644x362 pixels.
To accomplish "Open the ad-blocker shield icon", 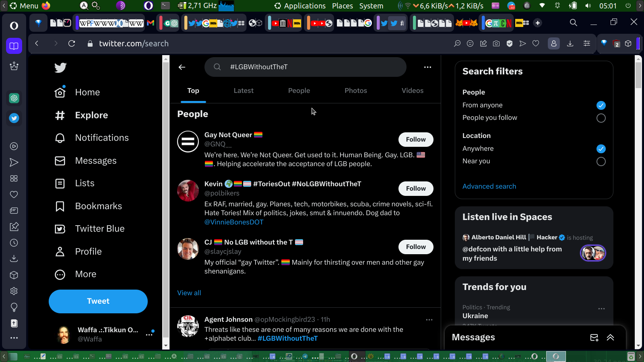I will coord(510,43).
